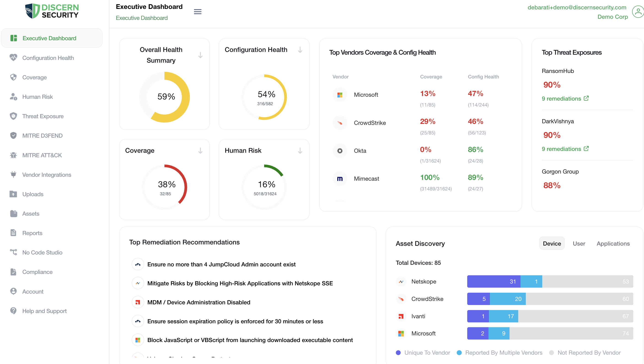Viewport: 644px width, 364px height.
Task: Click the Help and Support question icon
Action: (x=13, y=311)
